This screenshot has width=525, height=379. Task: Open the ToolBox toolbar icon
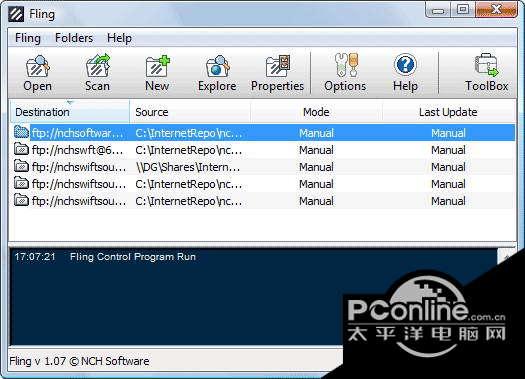point(486,73)
